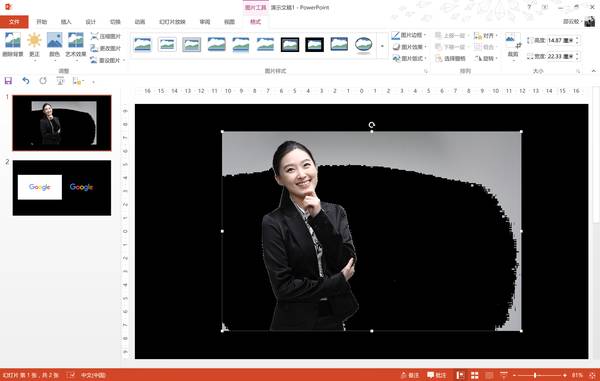Image resolution: width=600 pixels, height=381 pixels.
Task: Open Picture Layout (图片版式) dropdown
Action: tap(409, 58)
